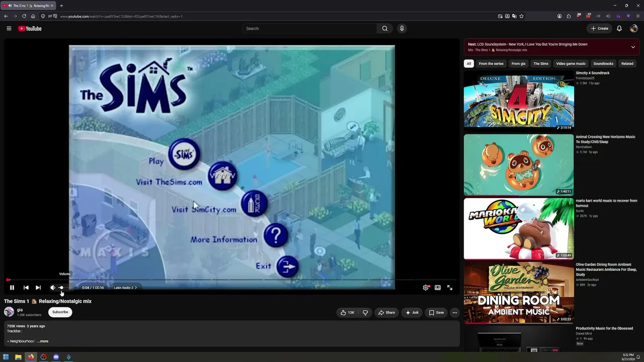Screen dimensions: 644x362
Task: Open File Explorer from the taskbar
Action: 19,357
